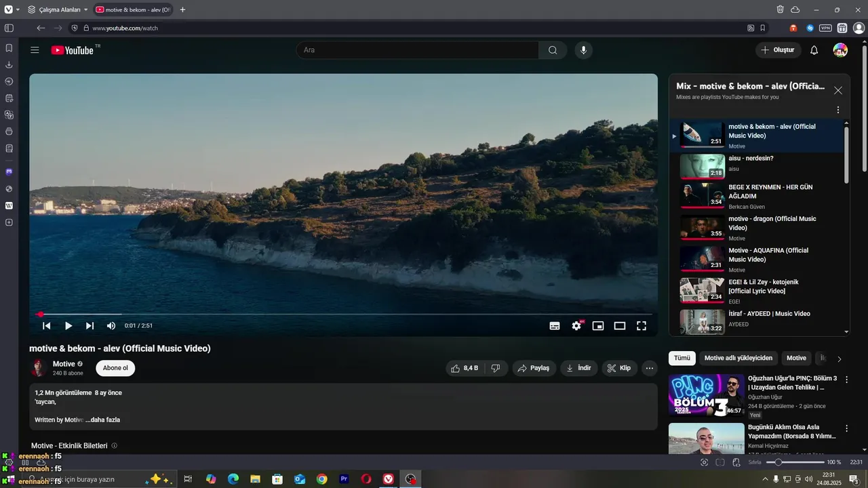Dislike the video

[496, 368]
